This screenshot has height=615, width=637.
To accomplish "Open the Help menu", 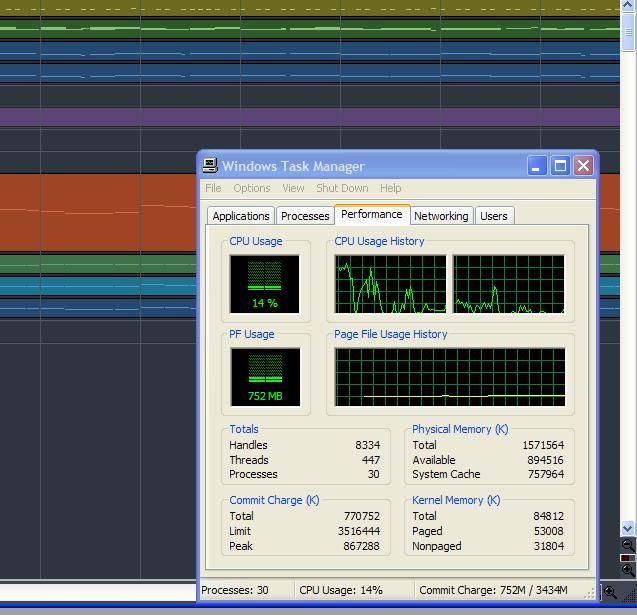I will click(390, 188).
